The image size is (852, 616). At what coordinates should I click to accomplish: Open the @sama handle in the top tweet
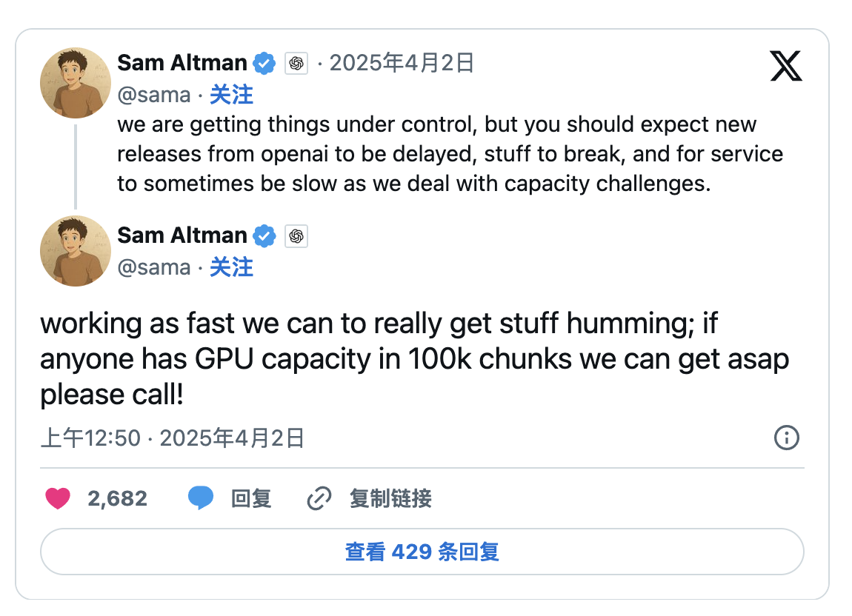click(x=153, y=95)
